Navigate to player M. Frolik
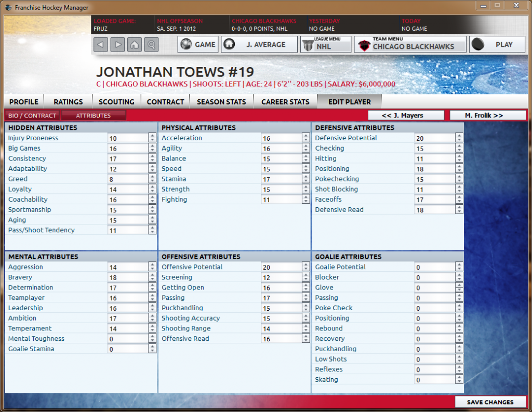 487,115
